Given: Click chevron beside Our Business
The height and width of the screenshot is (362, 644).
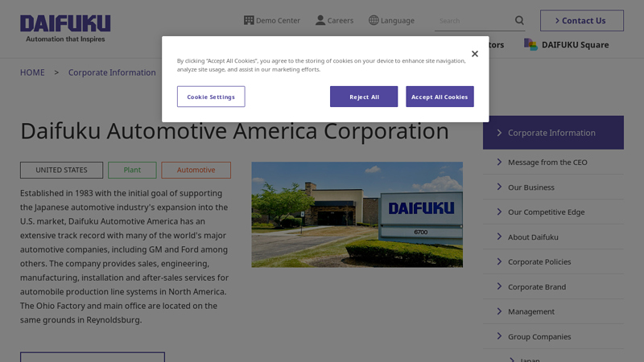Looking at the screenshot, I should tap(499, 187).
